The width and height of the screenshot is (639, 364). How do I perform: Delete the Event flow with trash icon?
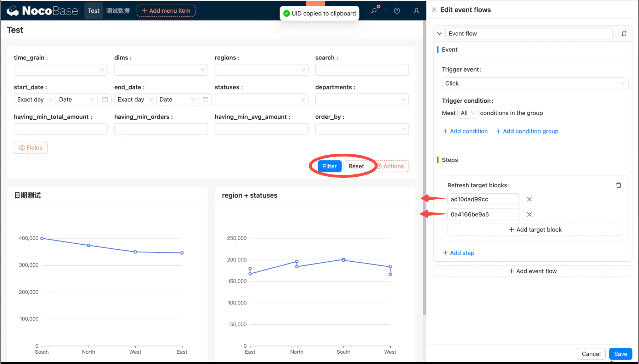[x=624, y=34]
